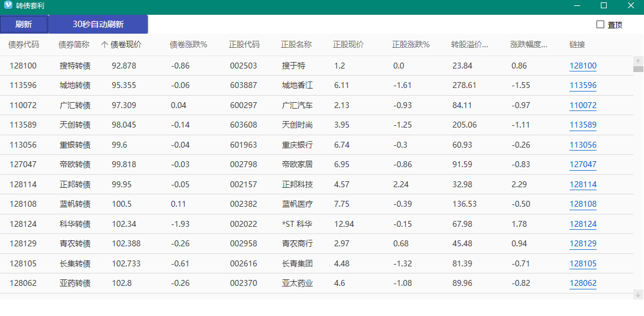644x316 pixels.
Task: Open link 128124 for 科华转债
Action: pos(583,224)
